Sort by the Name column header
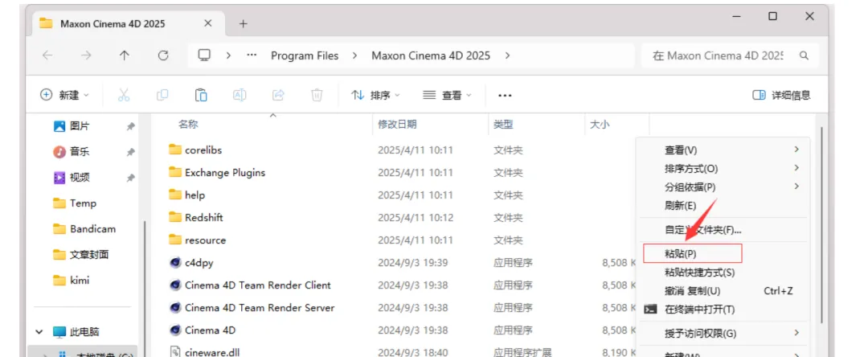Image resolution: width=868 pixels, height=357 pixels. [188, 125]
